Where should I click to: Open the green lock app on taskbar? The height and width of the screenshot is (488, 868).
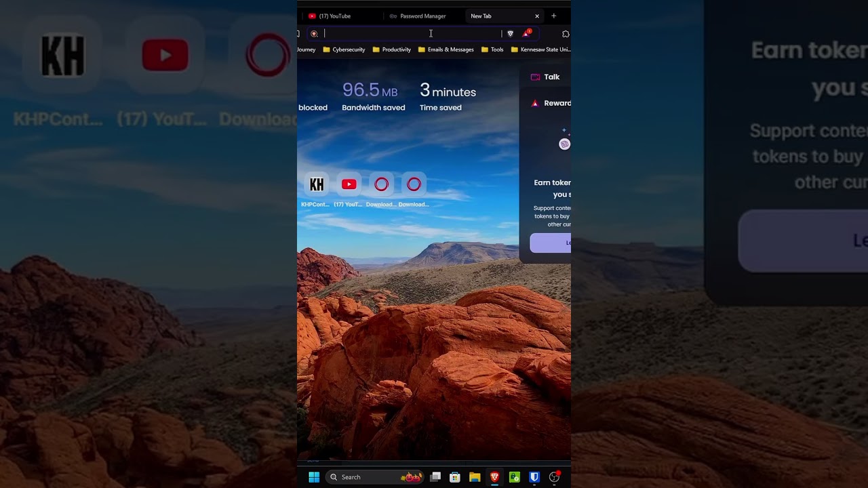point(515,477)
